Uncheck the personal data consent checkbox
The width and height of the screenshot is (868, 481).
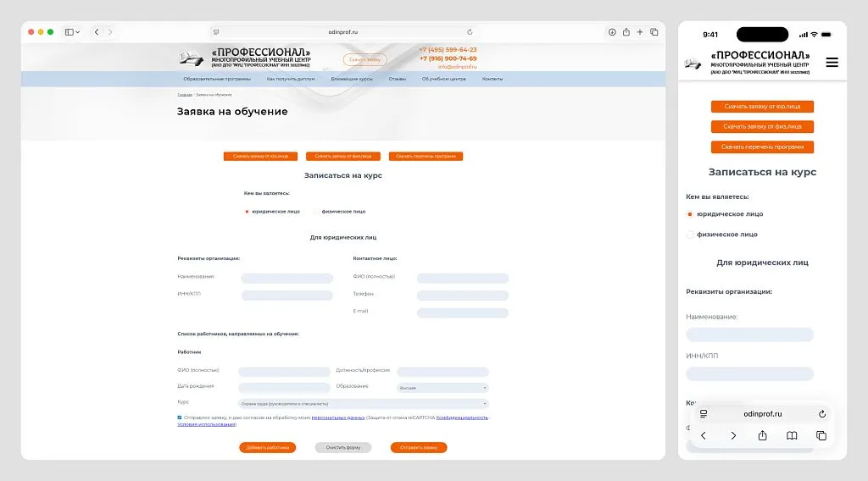point(180,417)
